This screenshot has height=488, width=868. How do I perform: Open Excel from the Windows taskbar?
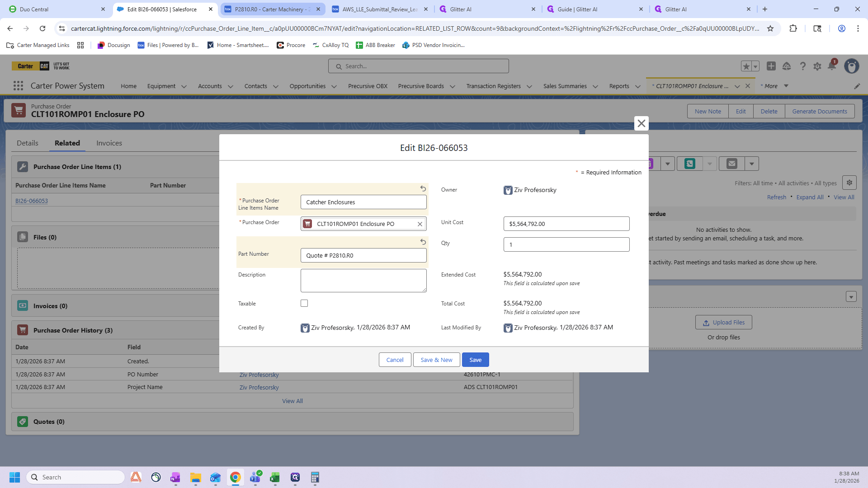(x=275, y=477)
